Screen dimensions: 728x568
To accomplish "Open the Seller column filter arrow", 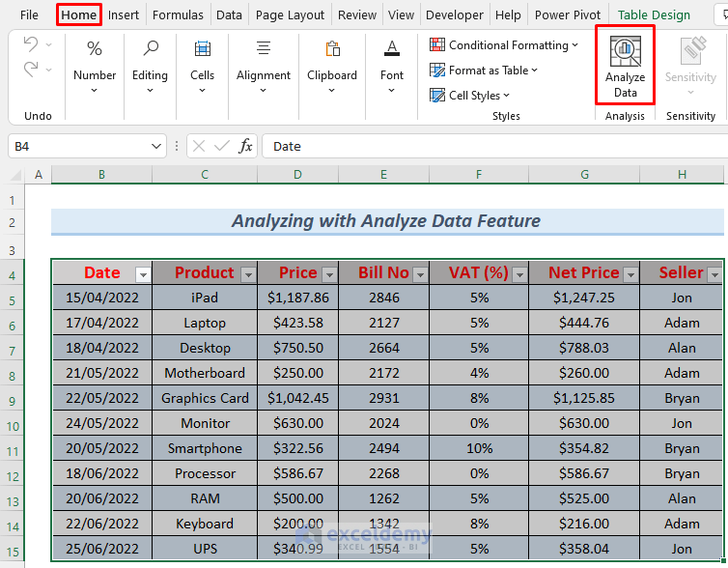I will click(714, 274).
